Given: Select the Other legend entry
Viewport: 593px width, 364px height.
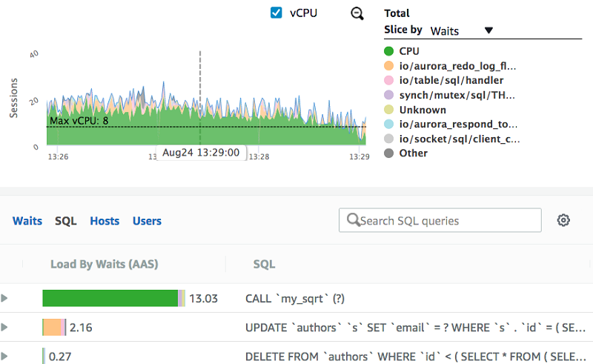Looking at the screenshot, I should pyautogui.click(x=405, y=153).
